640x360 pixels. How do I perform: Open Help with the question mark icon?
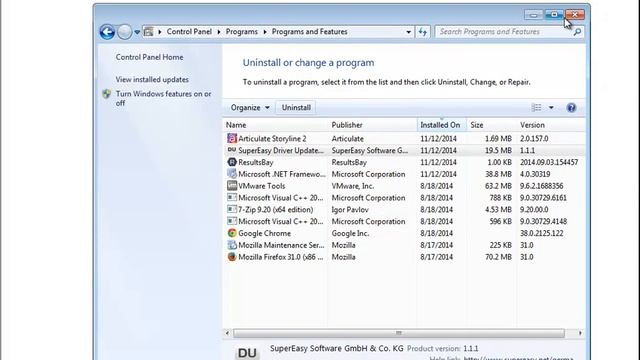click(571, 108)
